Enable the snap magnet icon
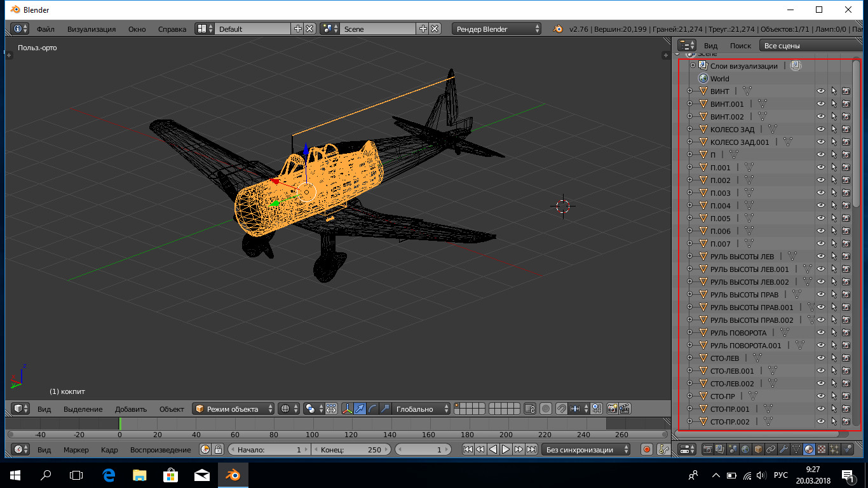This screenshot has width=868, height=488. pyautogui.click(x=562, y=409)
